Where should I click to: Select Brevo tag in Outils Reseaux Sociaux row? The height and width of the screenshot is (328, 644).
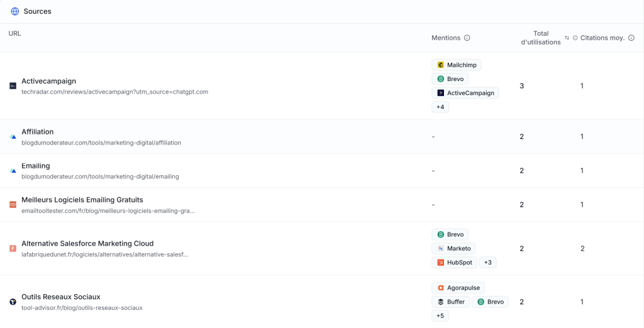pyautogui.click(x=490, y=302)
